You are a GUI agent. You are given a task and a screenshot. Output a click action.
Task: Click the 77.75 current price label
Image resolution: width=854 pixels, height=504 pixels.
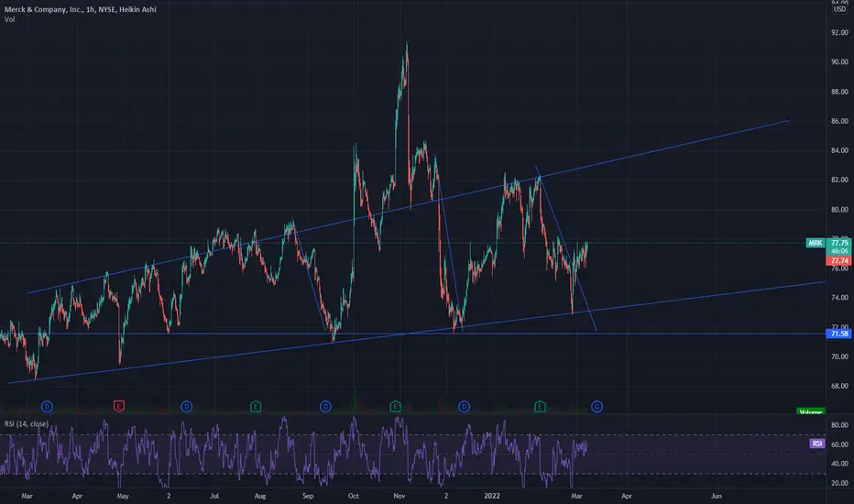839,243
